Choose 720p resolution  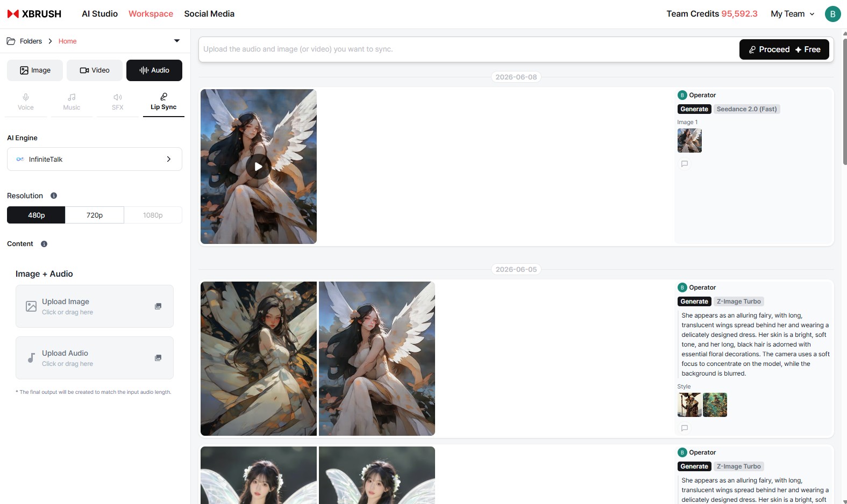pos(95,215)
